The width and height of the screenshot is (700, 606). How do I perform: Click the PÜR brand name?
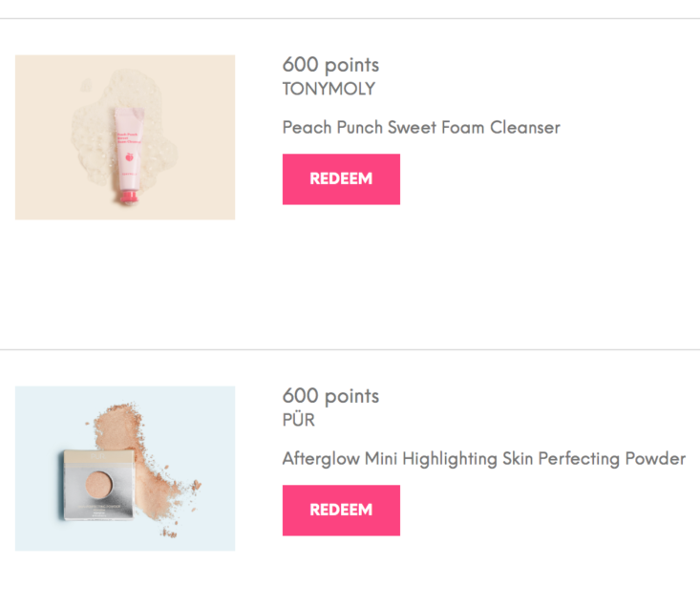299,420
